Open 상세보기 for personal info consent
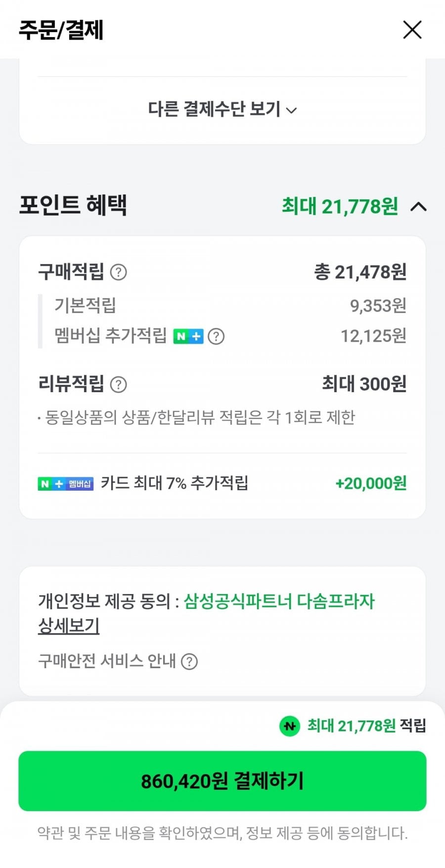 point(69,626)
